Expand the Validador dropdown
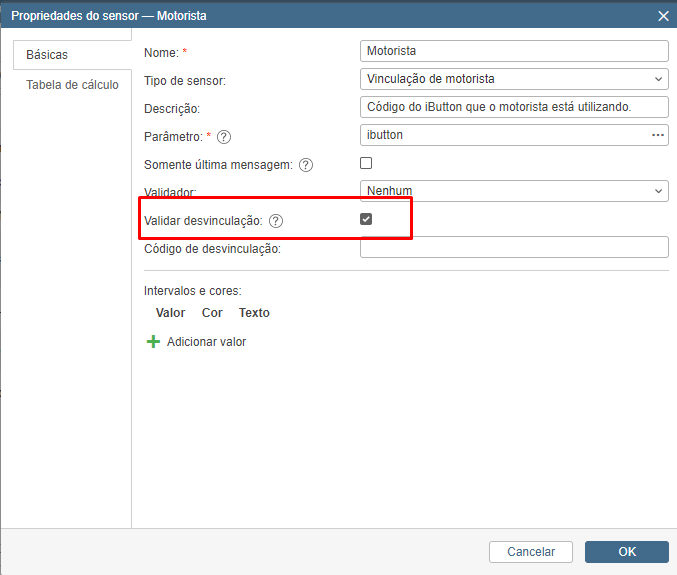This screenshot has width=677, height=575. click(x=513, y=191)
